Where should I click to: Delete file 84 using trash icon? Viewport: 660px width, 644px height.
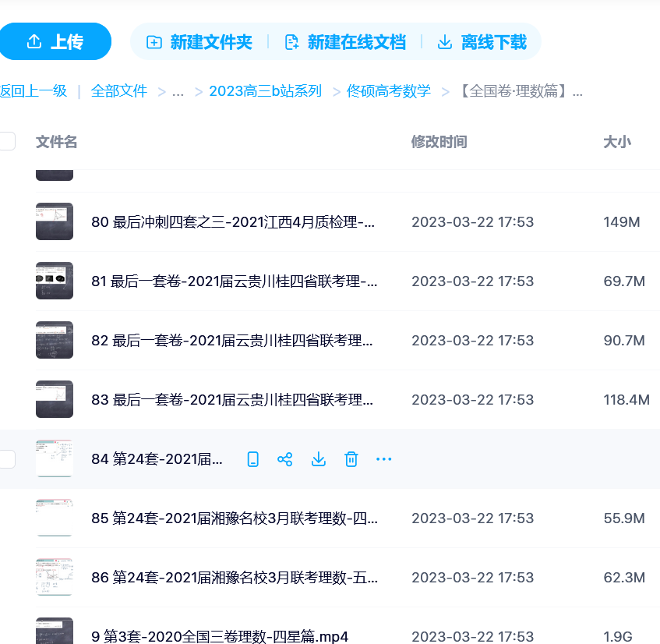point(351,459)
